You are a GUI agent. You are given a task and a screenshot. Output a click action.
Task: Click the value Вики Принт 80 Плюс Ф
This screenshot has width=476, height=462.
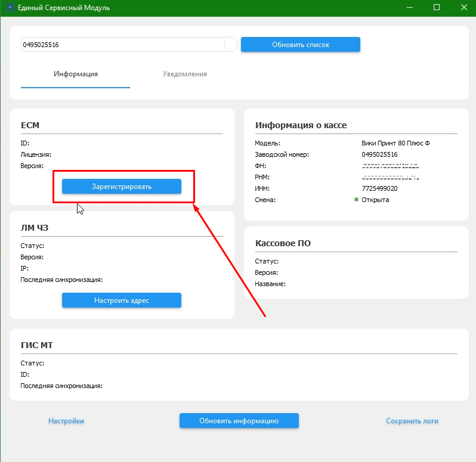pos(395,143)
